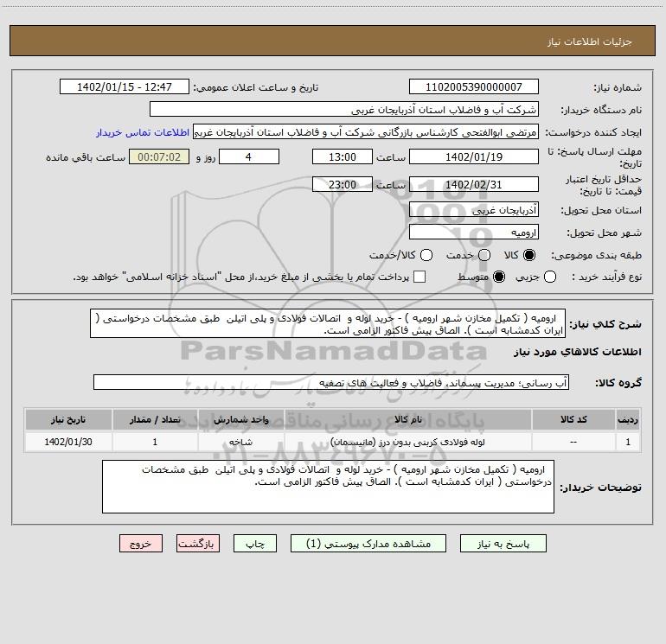Click مشاهده مدارک پیوستی (1) button
This screenshot has width=666, height=644.
pos(368,544)
